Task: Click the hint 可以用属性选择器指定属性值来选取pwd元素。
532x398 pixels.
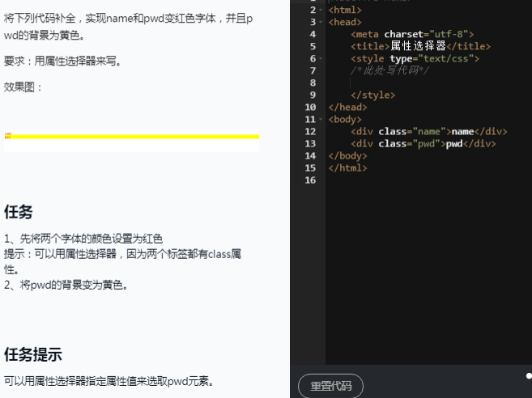Action: [109, 381]
